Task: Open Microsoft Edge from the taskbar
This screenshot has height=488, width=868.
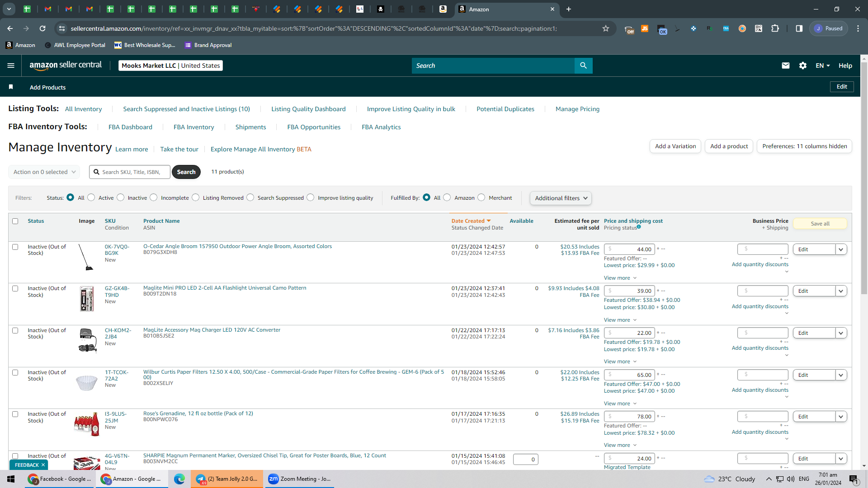Action: [x=179, y=479]
